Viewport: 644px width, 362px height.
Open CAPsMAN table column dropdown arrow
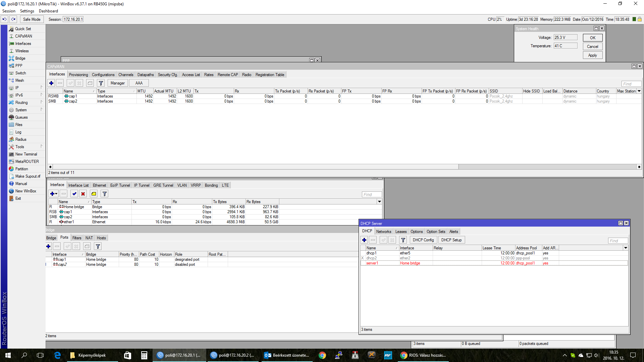[639, 91]
